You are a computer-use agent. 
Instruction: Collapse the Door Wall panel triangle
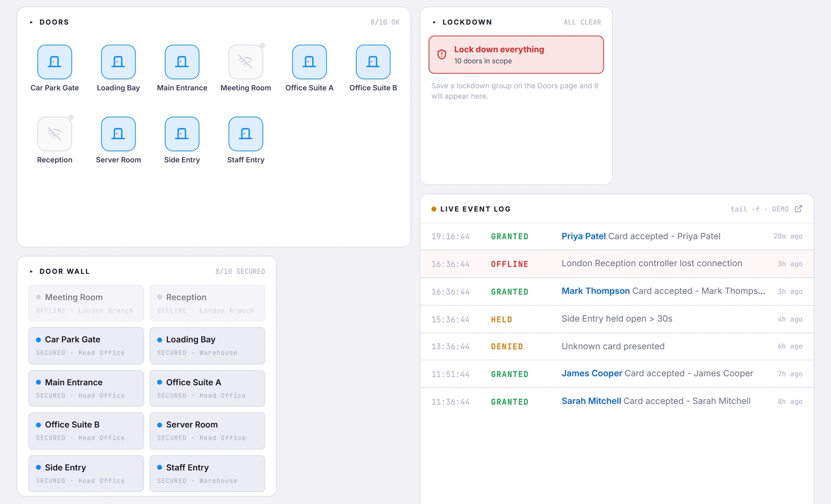pyautogui.click(x=31, y=271)
